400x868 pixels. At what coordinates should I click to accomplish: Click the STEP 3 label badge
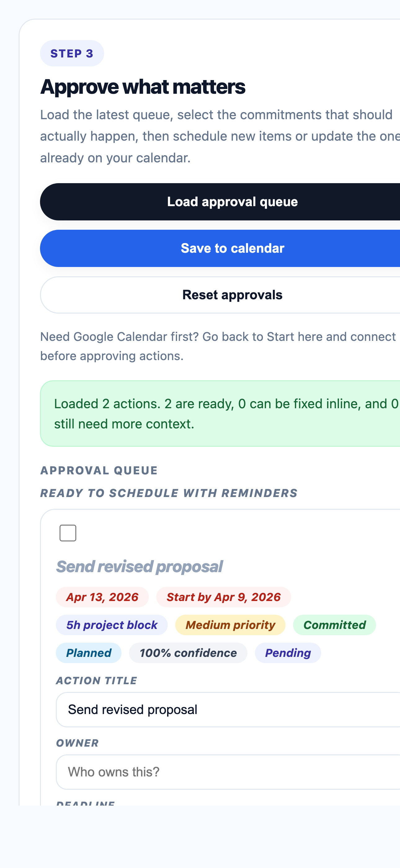tap(72, 53)
